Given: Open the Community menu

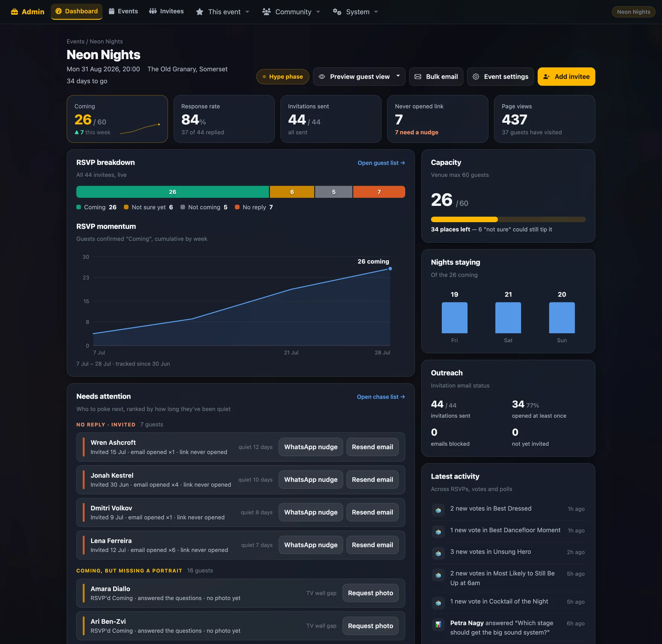Looking at the screenshot, I should [291, 12].
